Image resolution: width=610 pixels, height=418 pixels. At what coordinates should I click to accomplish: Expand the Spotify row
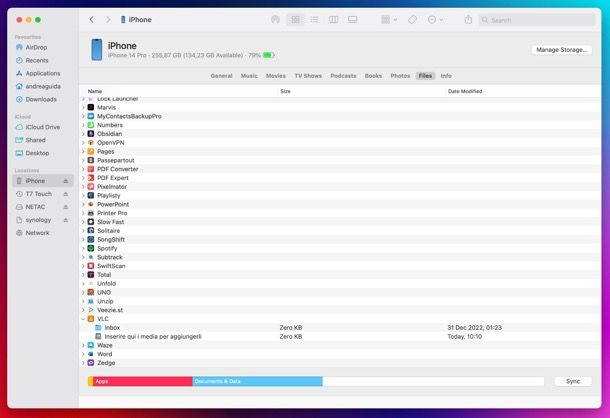pyautogui.click(x=83, y=248)
